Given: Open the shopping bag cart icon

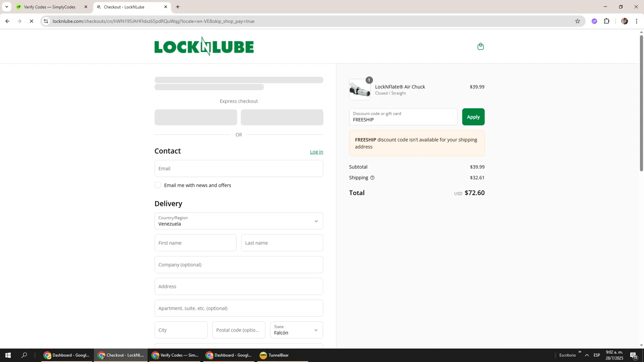Looking at the screenshot, I should (480, 46).
